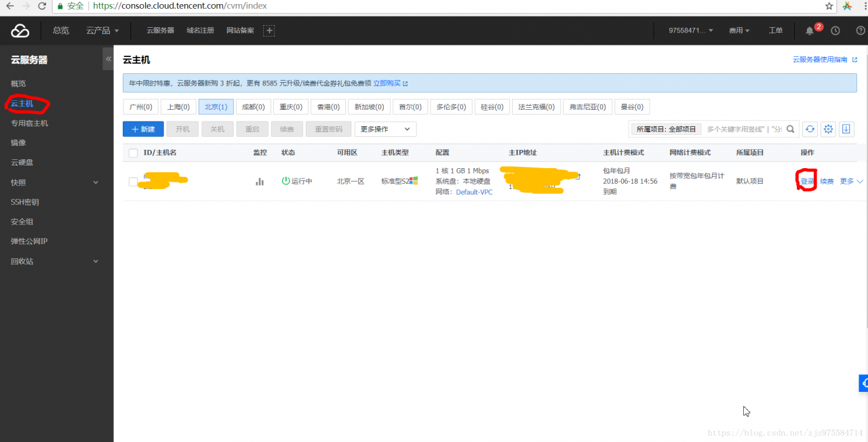This screenshot has width=868, height=442.
Task: Switch to the 法兰克福(0) region tab
Action: [536, 107]
